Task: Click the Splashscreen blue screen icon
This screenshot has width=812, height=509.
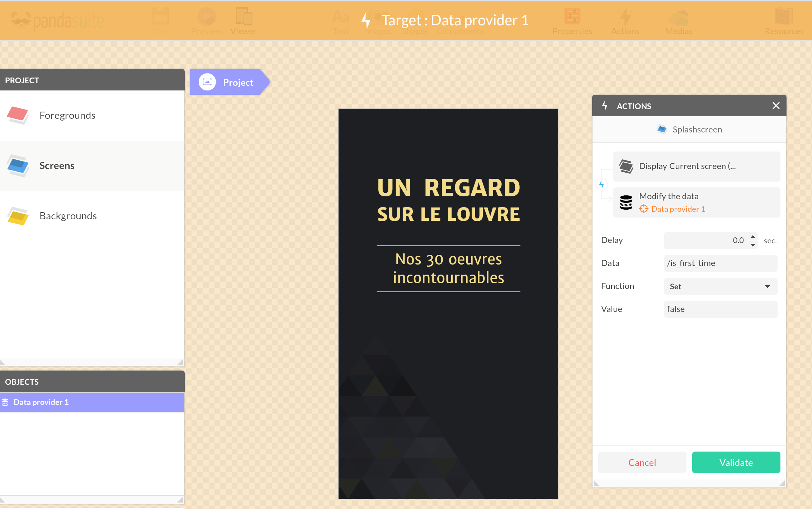Action: (662, 129)
